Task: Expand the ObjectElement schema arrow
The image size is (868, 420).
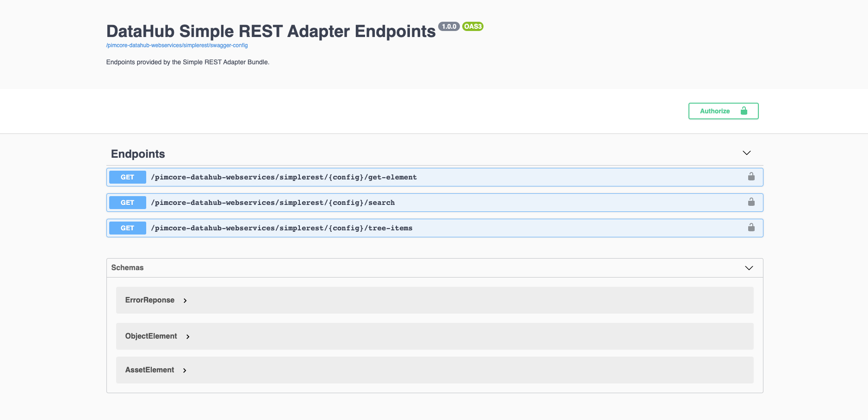Action: click(x=188, y=337)
